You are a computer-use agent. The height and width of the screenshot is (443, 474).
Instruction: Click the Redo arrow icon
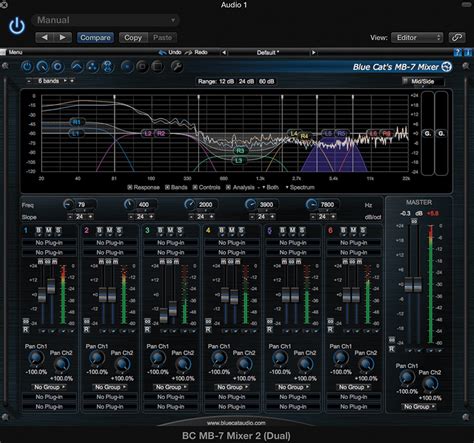(189, 52)
